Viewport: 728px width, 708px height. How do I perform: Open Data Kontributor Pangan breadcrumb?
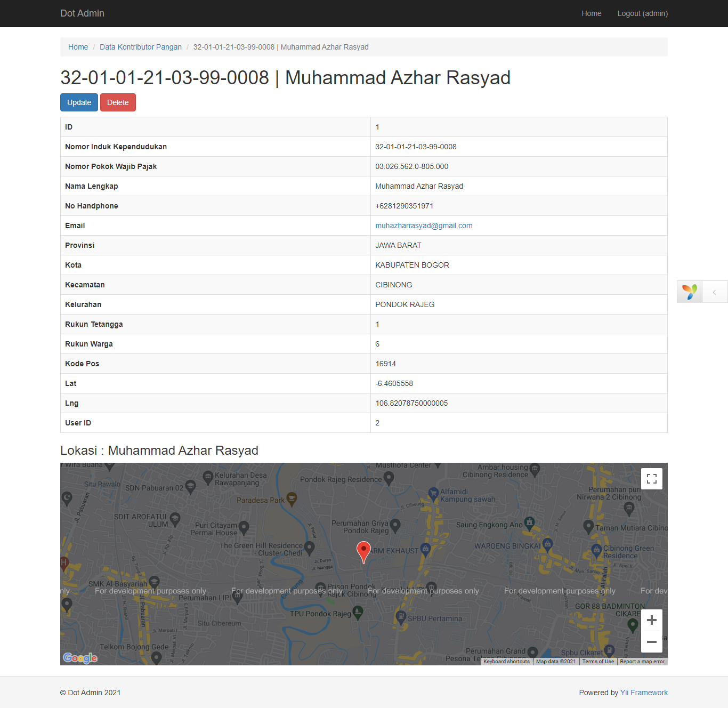[141, 47]
